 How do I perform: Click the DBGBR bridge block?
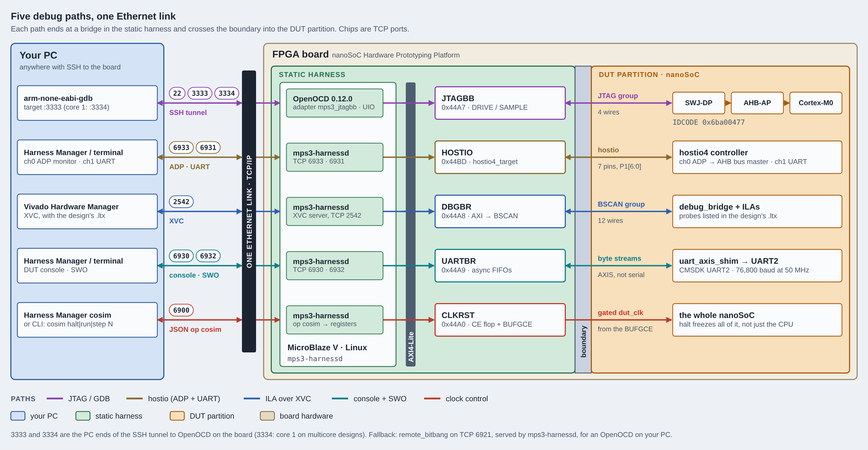500,211
